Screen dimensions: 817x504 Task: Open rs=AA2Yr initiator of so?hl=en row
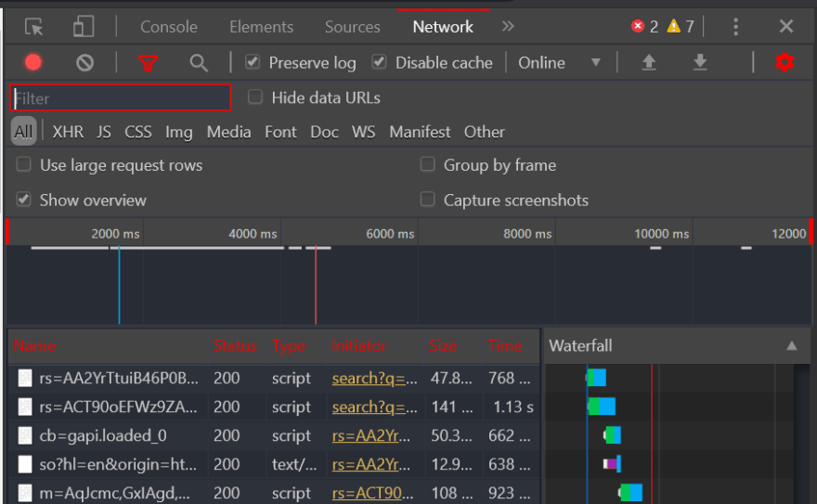click(371, 464)
